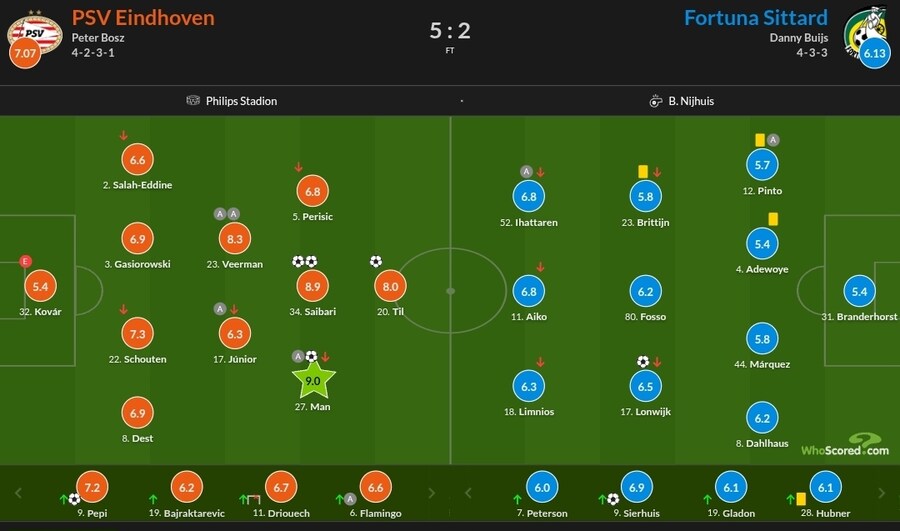Select Man's star-shaped 9.0 rating badge

point(313,381)
